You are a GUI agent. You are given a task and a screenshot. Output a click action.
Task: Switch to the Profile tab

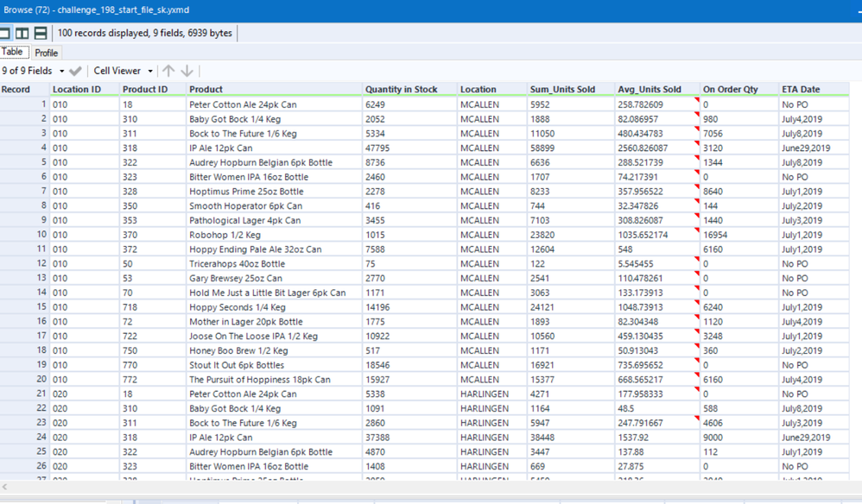47,53
